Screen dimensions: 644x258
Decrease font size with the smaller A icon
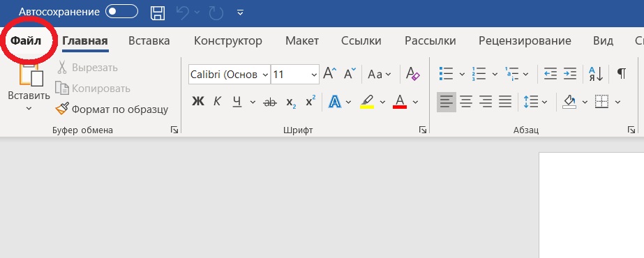coord(350,74)
